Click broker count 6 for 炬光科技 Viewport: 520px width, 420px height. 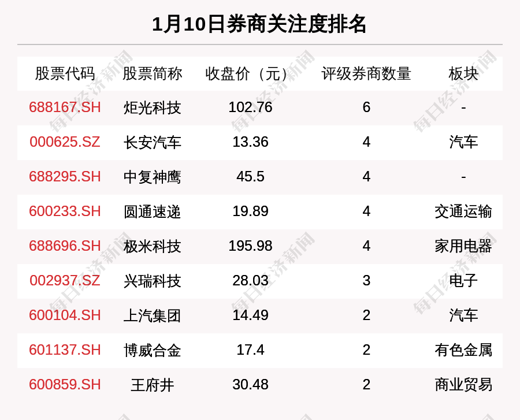pos(366,107)
